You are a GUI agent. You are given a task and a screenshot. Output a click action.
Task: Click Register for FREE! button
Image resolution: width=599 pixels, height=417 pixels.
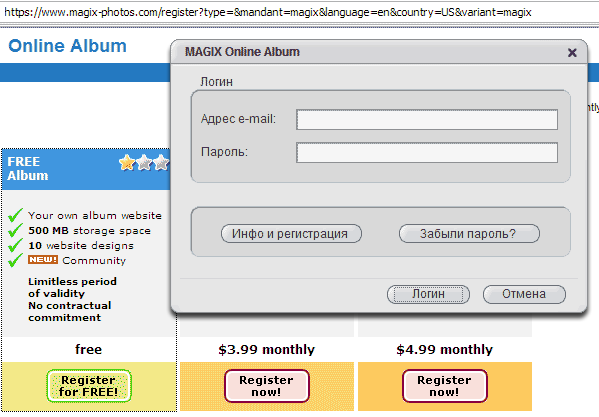tap(89, 386)
